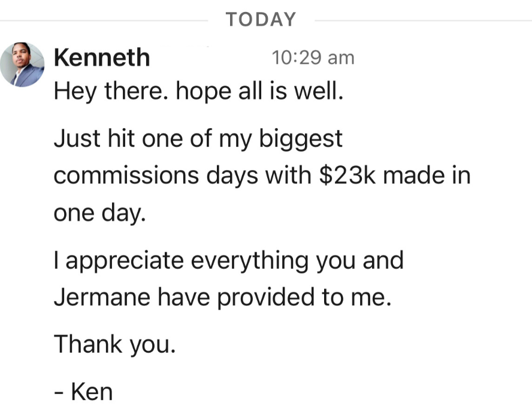532x409 pixels.
Task: Select the words 'made in' after $23k
Action: point(427,175)
